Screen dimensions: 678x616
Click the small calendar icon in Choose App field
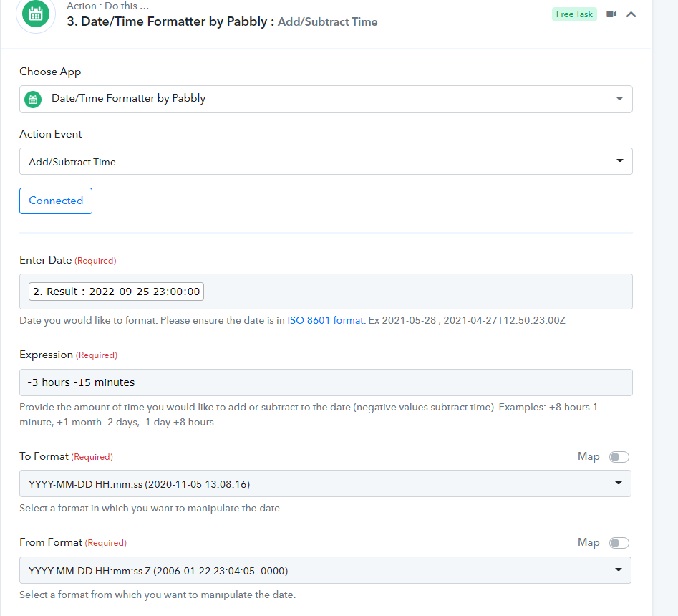point(33,100)
